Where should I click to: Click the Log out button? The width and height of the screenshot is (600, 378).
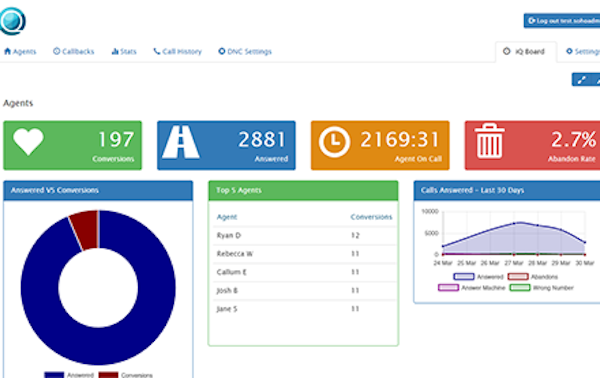tap(562, 21)
